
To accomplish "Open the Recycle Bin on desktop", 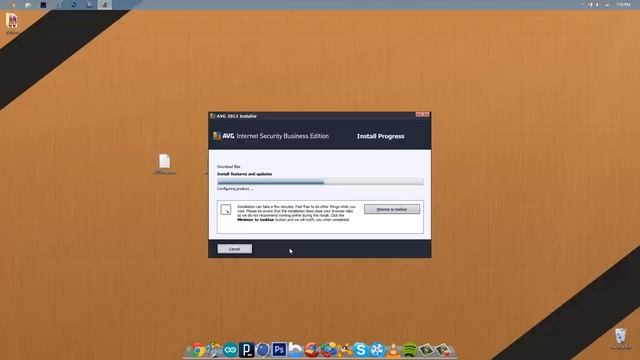I will tap(620, 339).
